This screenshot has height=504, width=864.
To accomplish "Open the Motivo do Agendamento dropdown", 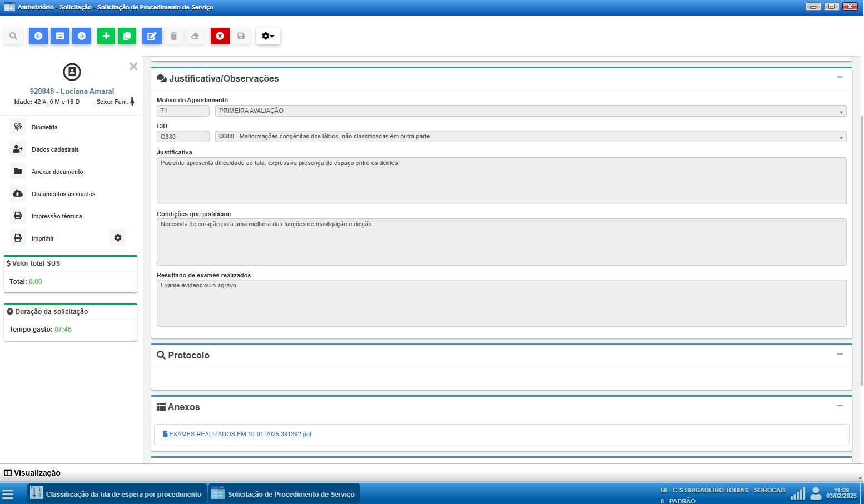I will [x=841, y=112].
